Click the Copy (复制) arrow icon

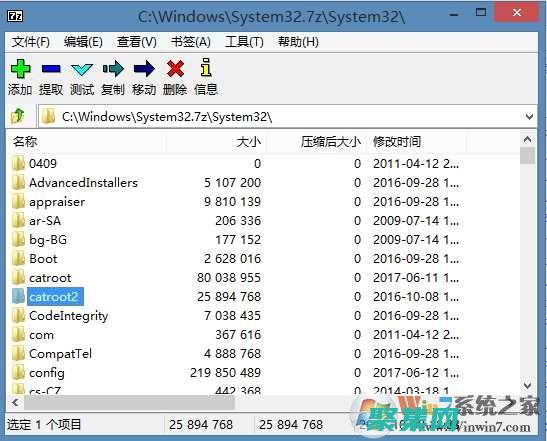[113, 69]
